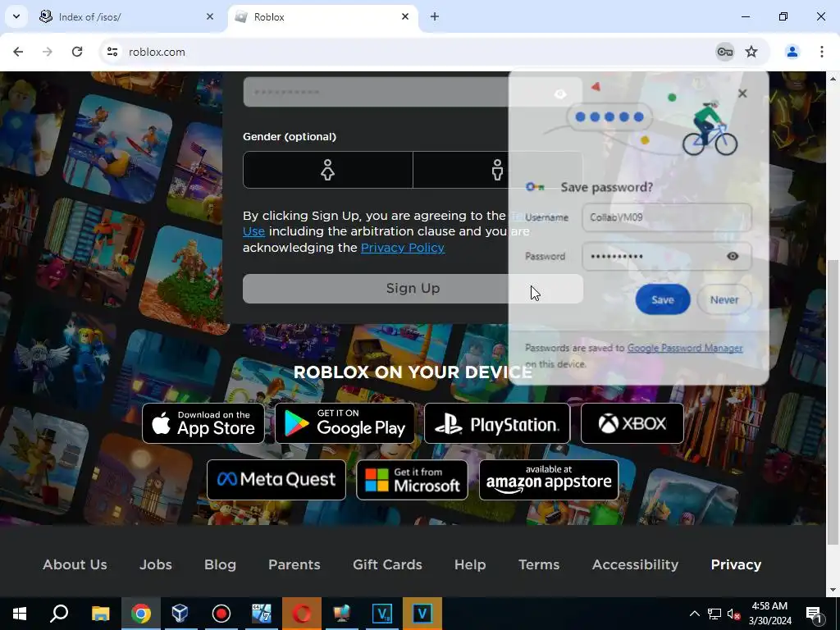
Task: Open Help footer link
Action: 470,564
